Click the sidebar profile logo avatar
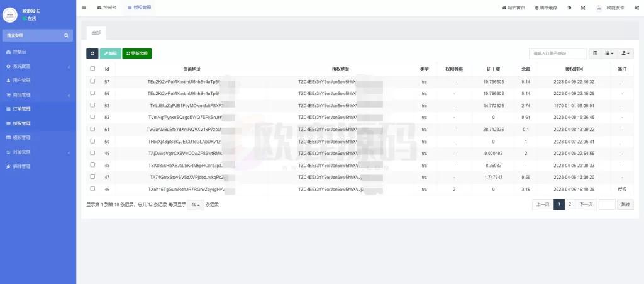Image resolution: width=644 pixels, height=284 pixels. (x=10, y=14)
